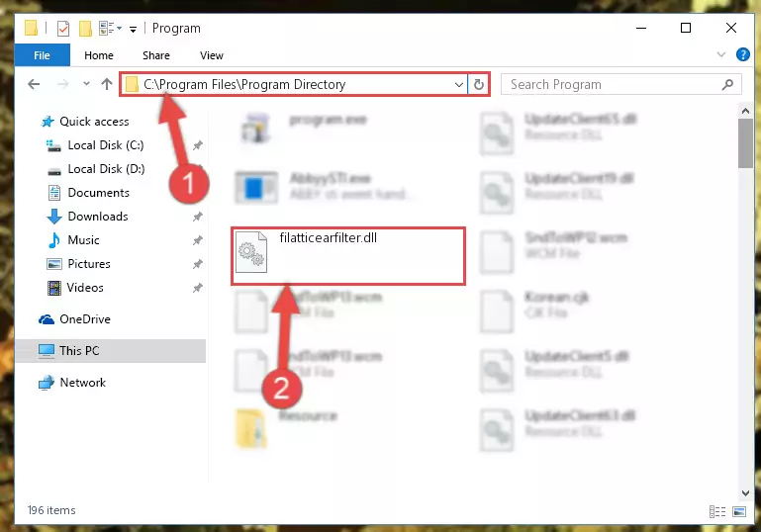Open Pictures in sidebar
The image size is (761, 532).
pyautogui.click(x=89, y=264)
